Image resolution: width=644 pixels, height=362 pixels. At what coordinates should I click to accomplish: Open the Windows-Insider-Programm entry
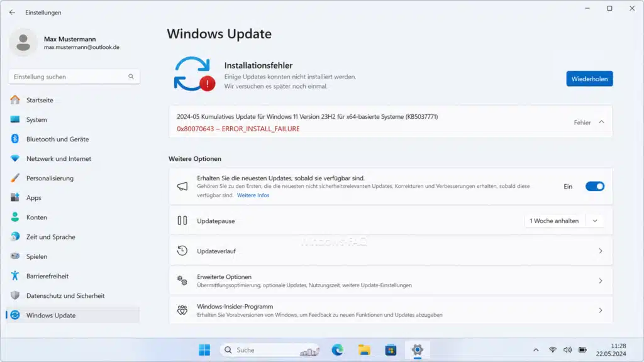point(391,310)
